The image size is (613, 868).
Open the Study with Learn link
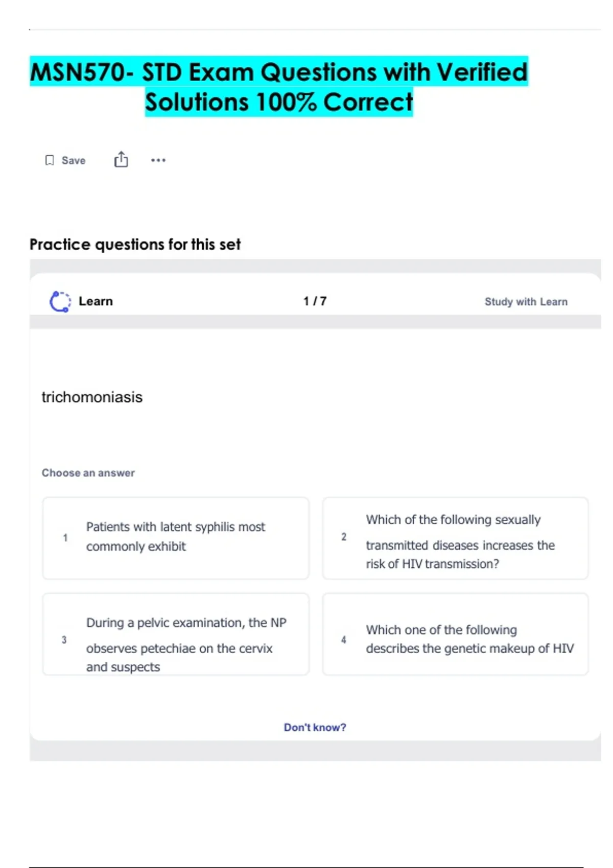526,302
